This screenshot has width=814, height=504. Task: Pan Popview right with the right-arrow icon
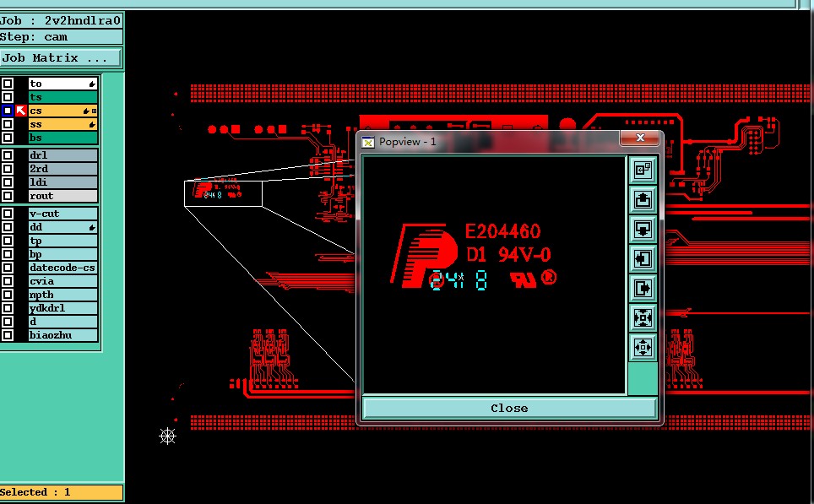coord(643,288)
